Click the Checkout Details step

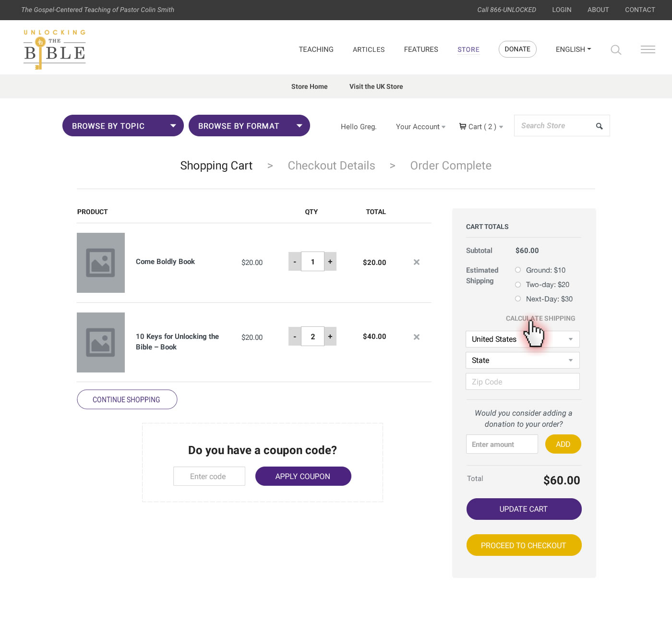[x=332, y=166]
